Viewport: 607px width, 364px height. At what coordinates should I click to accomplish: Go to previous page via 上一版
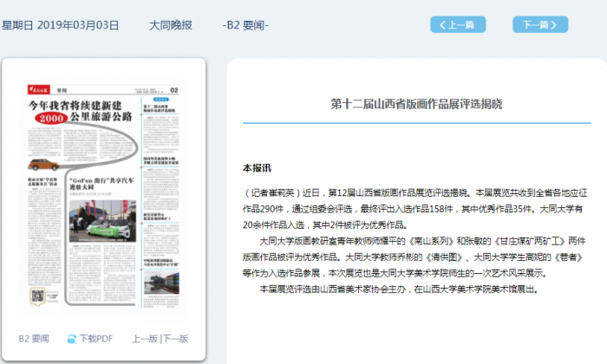(x=145, y=338)
